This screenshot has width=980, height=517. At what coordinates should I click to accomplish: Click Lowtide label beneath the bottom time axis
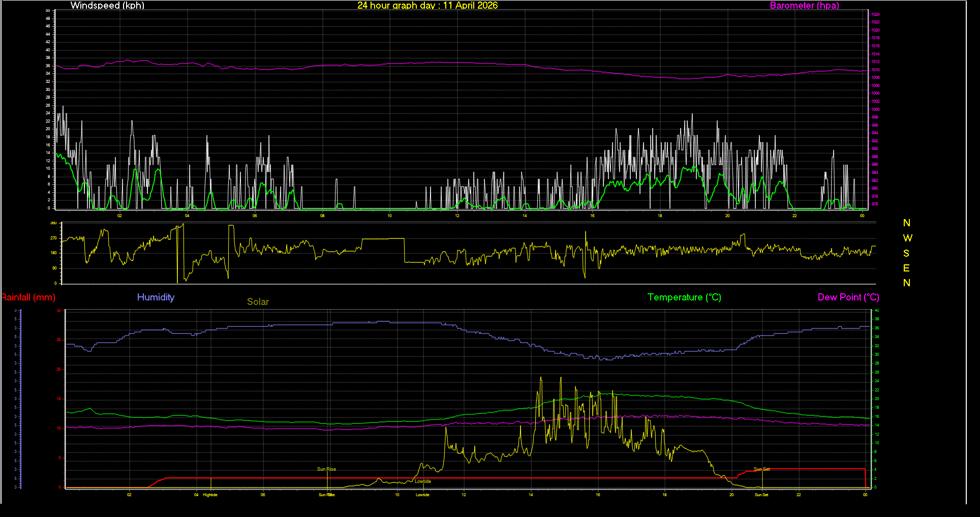coord(422,495)
